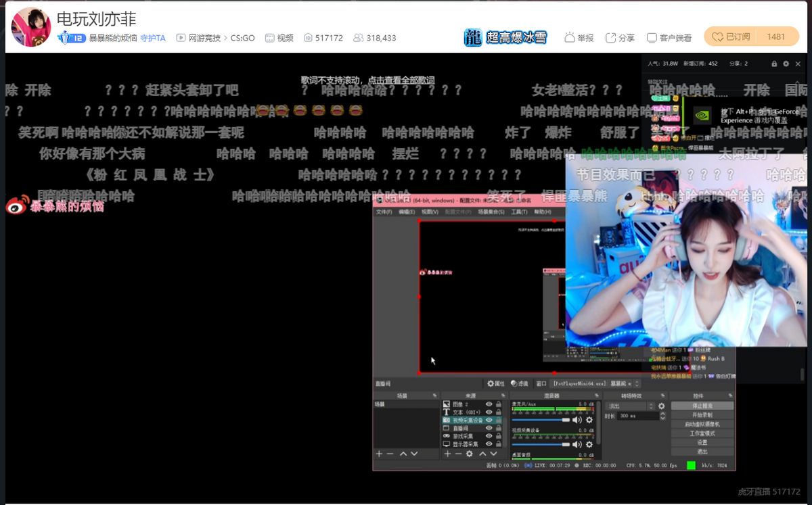This screenshot has height=505, width=812.
Task: Move selected source up with arrow icon
Action: [x=483, y=454]
